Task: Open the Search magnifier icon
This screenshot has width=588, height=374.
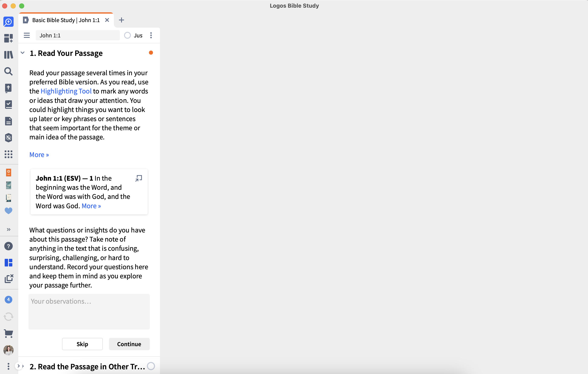Action: coord(8,71)
